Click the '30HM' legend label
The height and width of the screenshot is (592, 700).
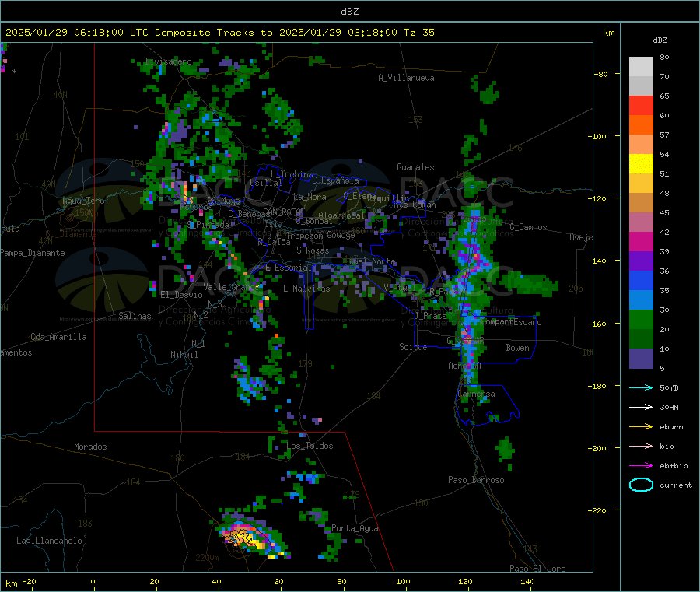pos(669,407)
